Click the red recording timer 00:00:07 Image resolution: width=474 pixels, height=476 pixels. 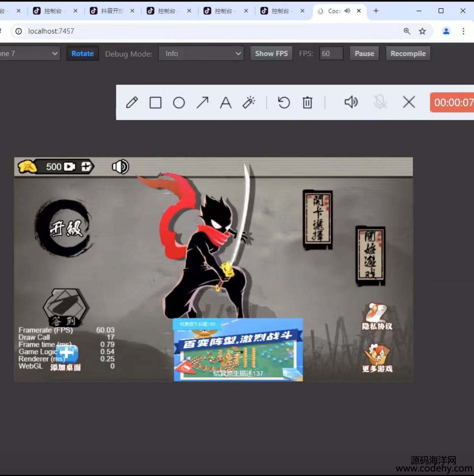tap(452, 102)
